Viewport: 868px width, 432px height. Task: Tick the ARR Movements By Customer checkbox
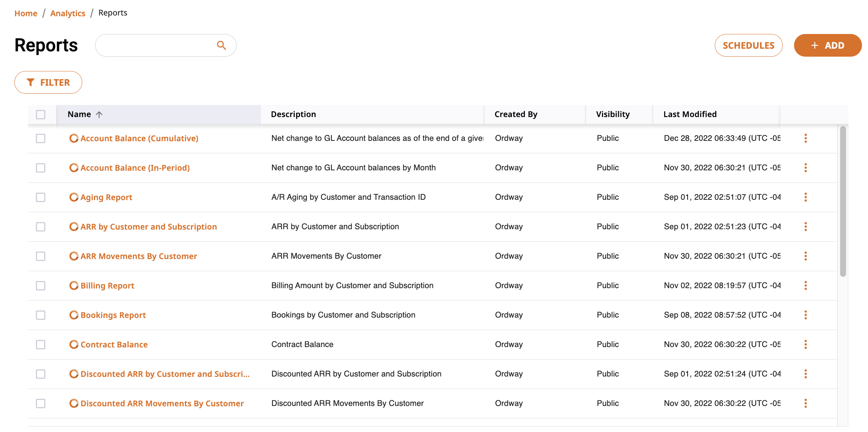41,256
